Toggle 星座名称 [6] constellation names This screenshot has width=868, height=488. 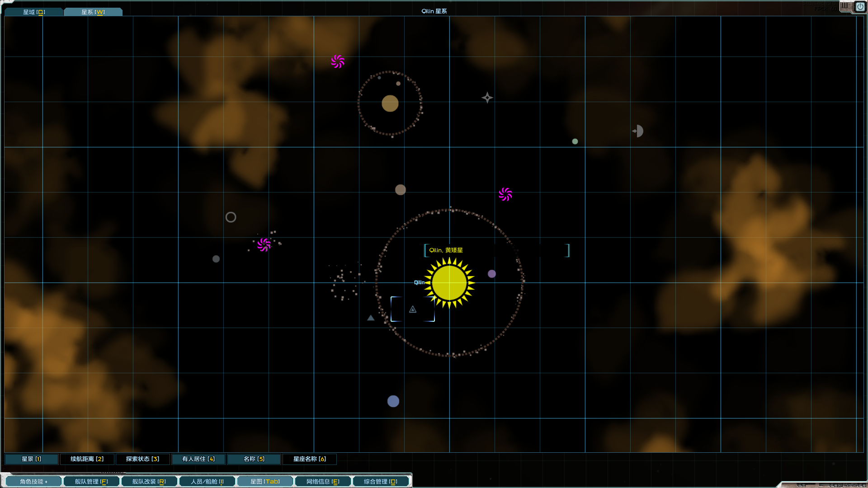coord(309,459)
